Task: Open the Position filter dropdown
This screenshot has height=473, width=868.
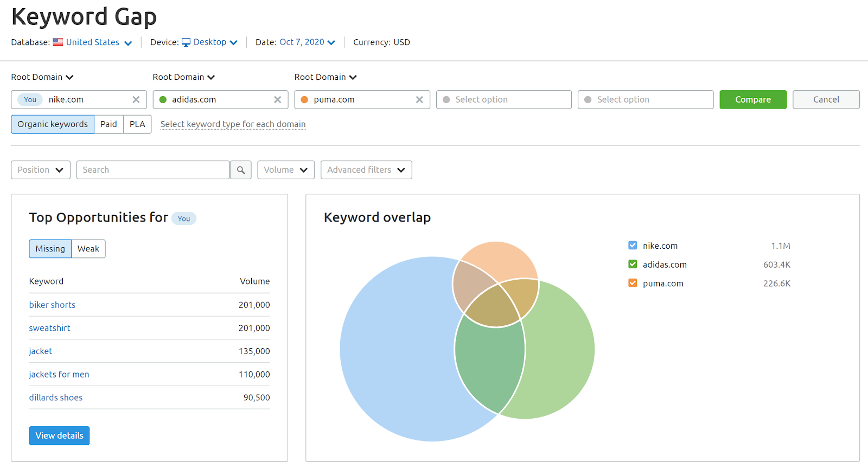Action: pyautogui.click(x=41, y=170)
